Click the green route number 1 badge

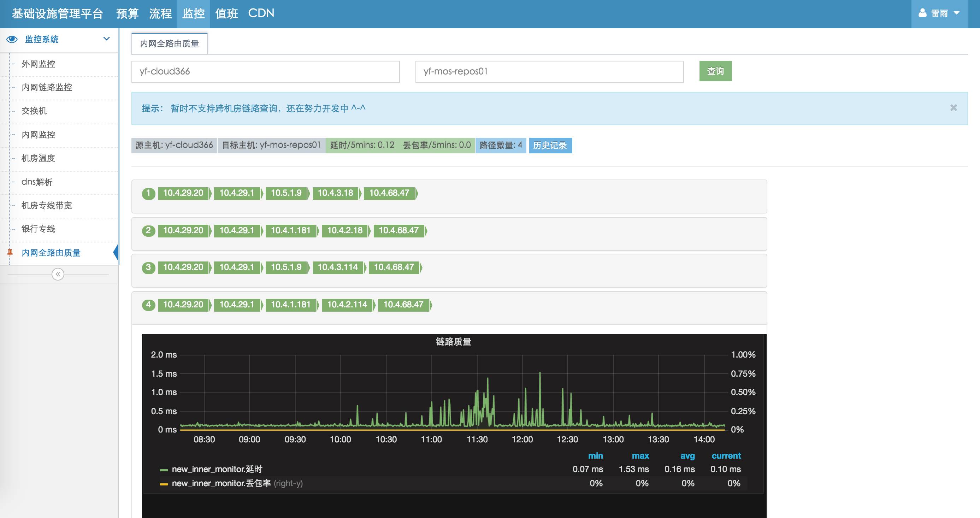(x=148, y=193)
